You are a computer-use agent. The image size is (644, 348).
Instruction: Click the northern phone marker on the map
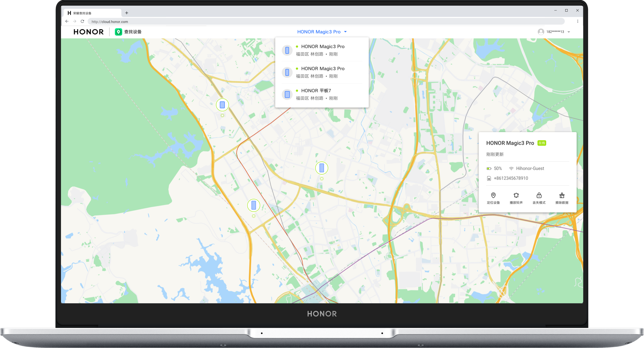[222, 105]
